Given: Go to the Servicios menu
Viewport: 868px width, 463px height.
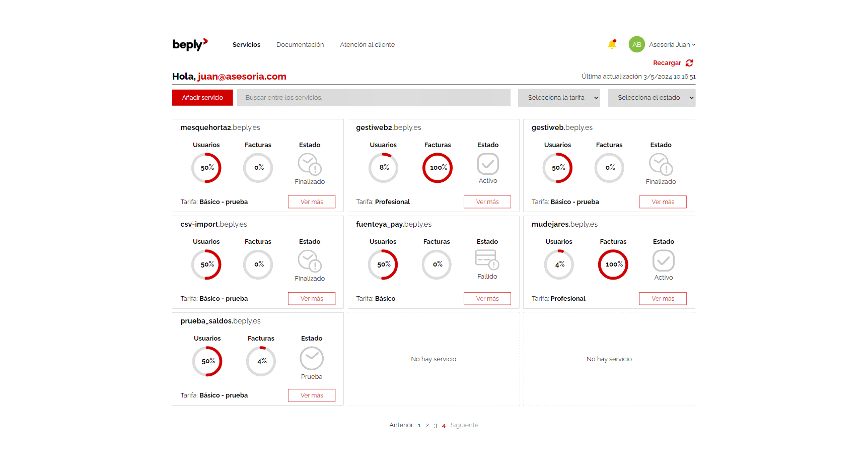Looking at the screenshot, I should (246, 45).
